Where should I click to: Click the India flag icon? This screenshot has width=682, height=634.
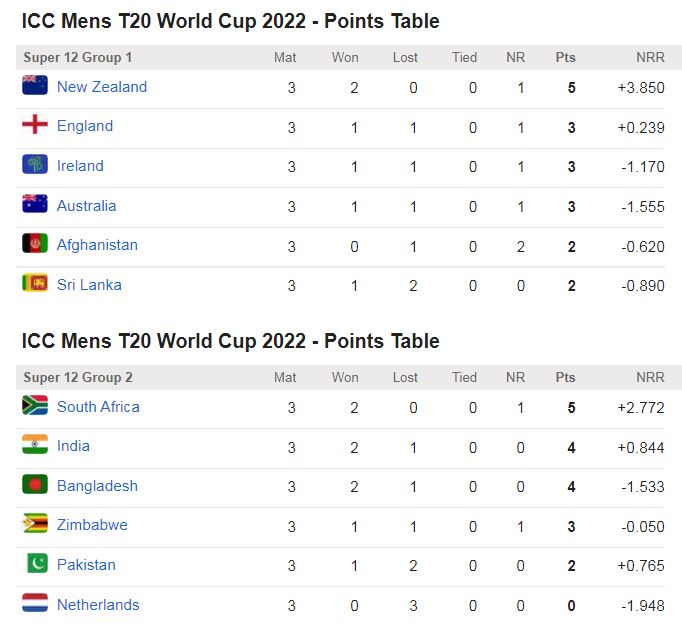click(35, 445)
